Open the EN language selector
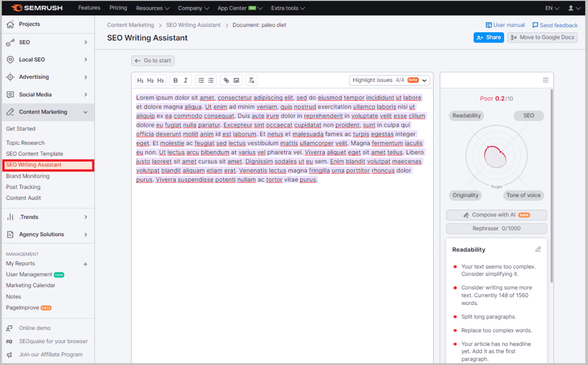Screen dimensions: 588x365 pyautogui.click(x=552, y=8)
